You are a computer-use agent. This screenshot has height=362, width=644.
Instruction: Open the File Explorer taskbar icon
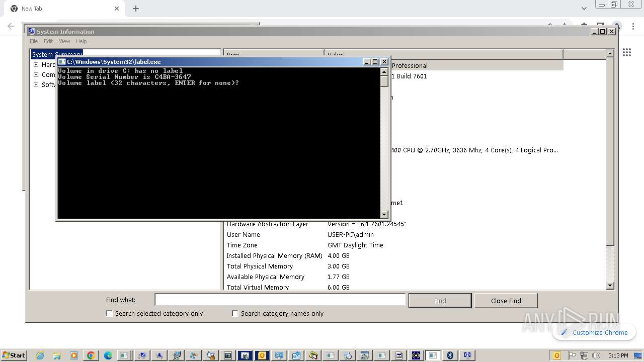coord(57,355)
